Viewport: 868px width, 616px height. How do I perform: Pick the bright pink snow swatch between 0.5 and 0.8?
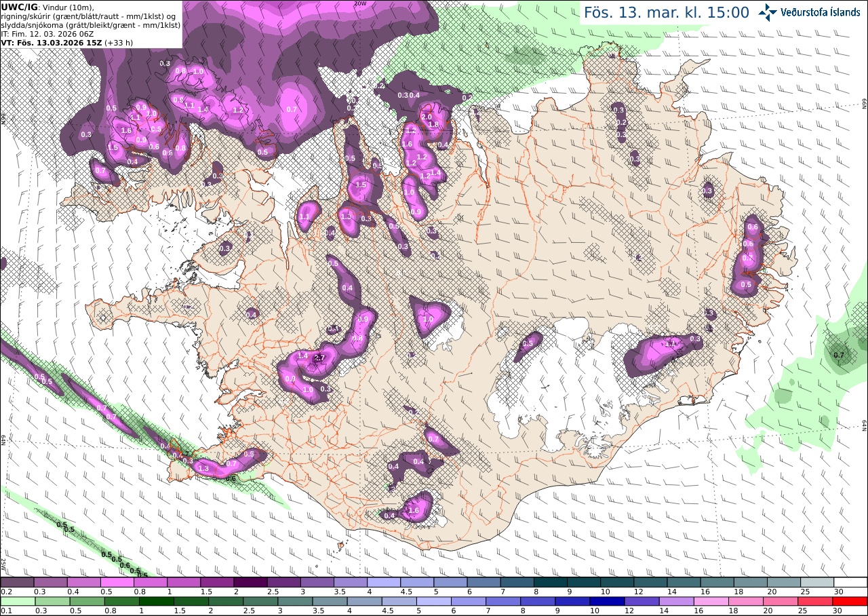coord(117,582)
